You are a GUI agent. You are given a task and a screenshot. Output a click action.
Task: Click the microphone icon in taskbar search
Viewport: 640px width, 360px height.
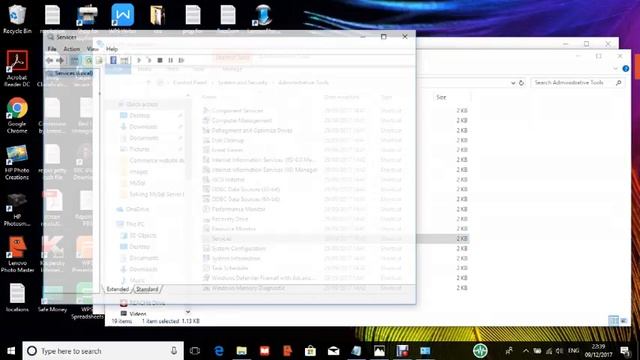pyautogui.click(x=174, y=351)
